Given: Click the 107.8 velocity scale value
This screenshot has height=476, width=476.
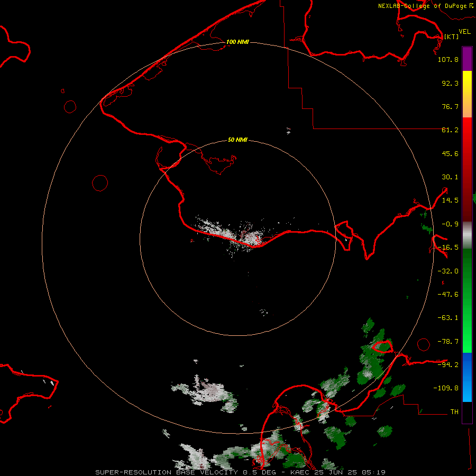Looking at the screenshot, I should pos(448,59).
